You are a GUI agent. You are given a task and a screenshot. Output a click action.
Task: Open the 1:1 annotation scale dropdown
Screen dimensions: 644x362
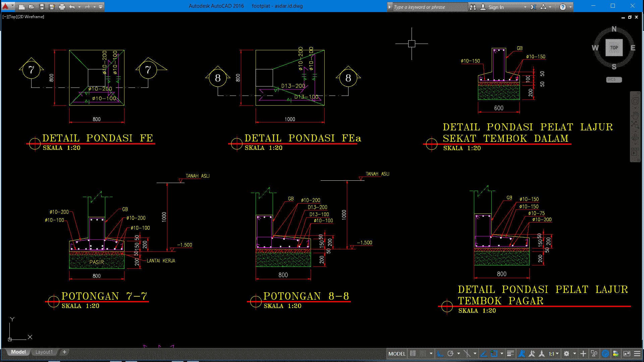coord(553,354)
